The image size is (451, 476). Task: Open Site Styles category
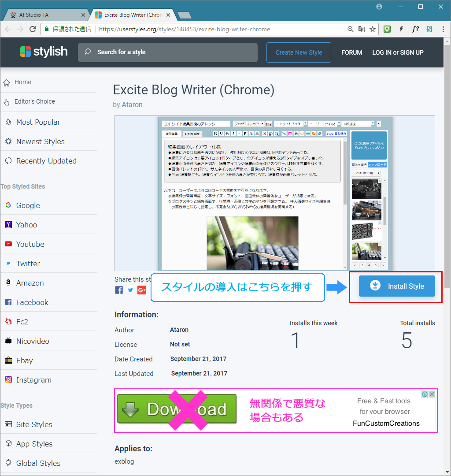[34, 424]
